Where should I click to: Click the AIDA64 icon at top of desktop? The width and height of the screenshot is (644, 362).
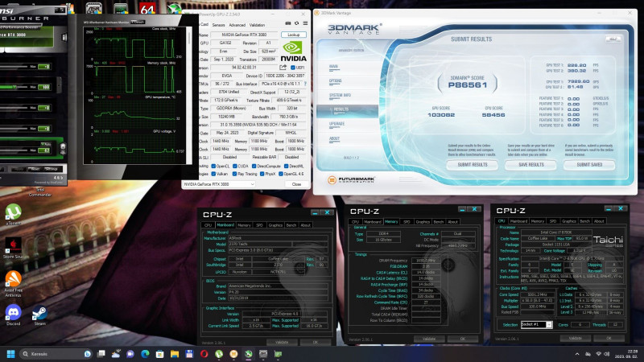click(x=147, y=7)
